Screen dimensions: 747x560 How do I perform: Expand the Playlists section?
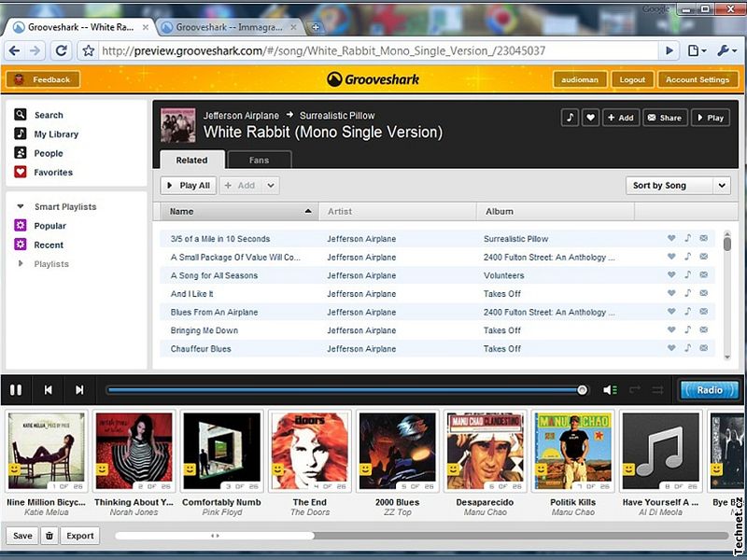point(20,263)
